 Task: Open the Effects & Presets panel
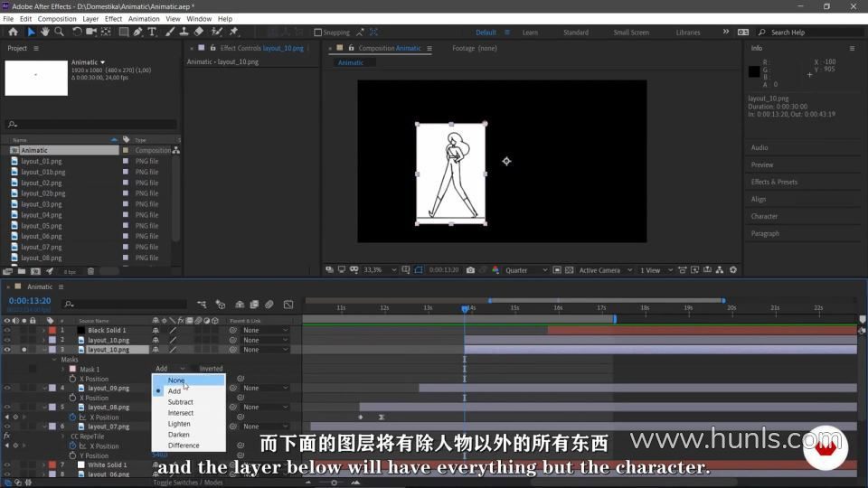pos(774,182)
